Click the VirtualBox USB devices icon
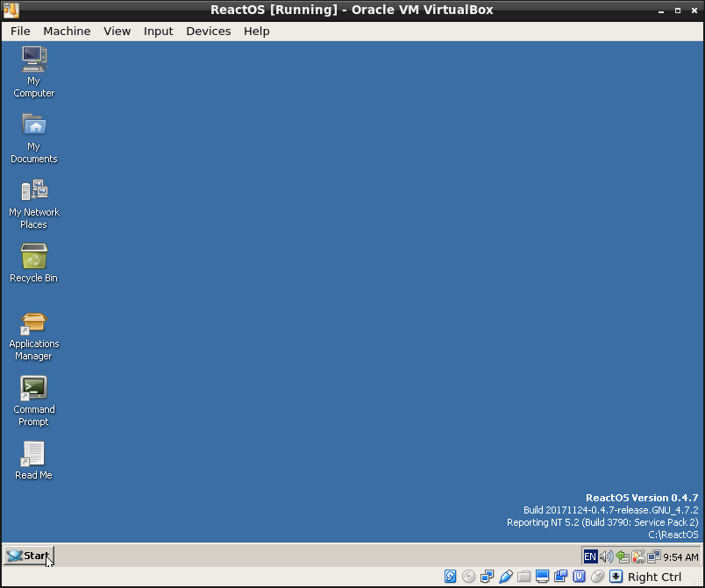The image size is (705, 588). tap(505, 577)
